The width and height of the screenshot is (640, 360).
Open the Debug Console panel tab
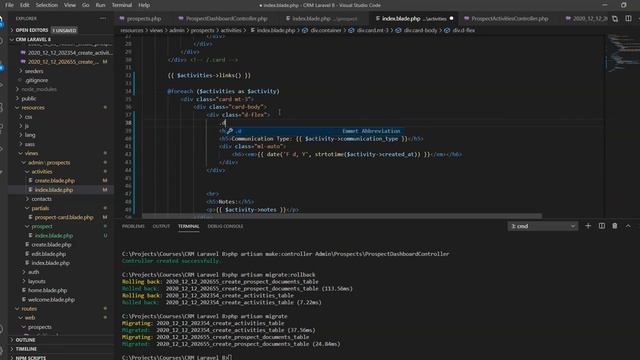click(x=225, y=226)
